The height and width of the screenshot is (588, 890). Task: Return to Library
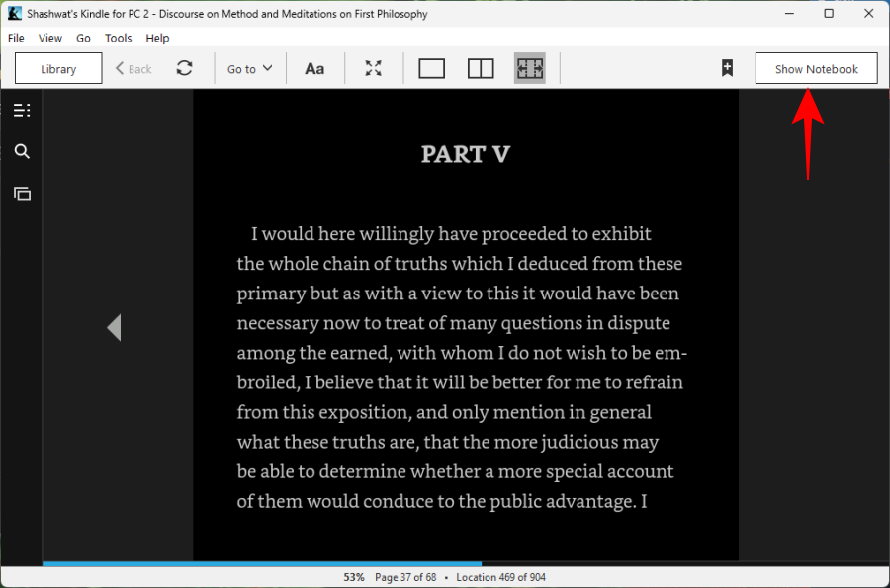(58, 68)
